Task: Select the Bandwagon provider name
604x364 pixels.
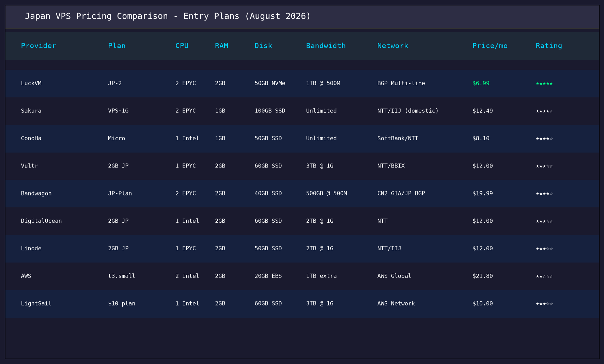Action: pos(36,193)
